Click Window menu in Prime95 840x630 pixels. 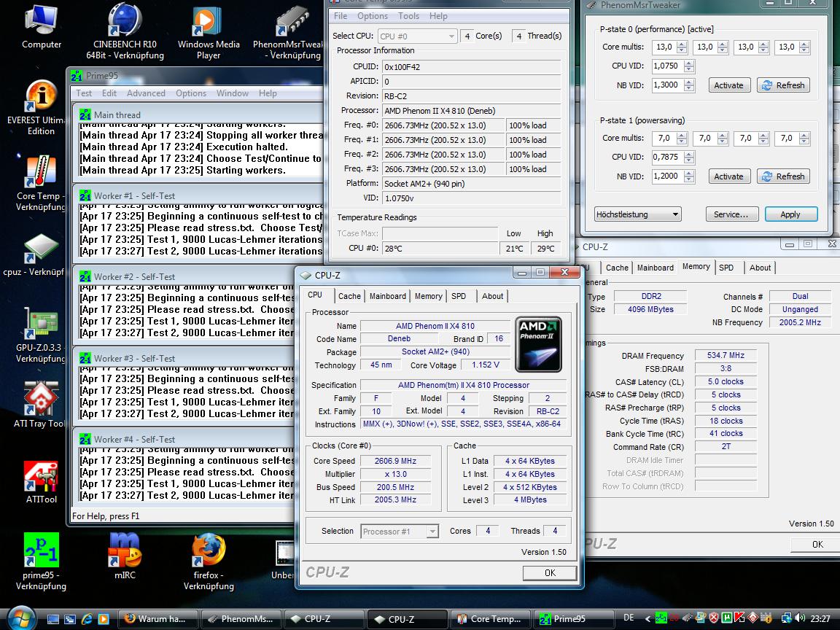tap(233, 93)
